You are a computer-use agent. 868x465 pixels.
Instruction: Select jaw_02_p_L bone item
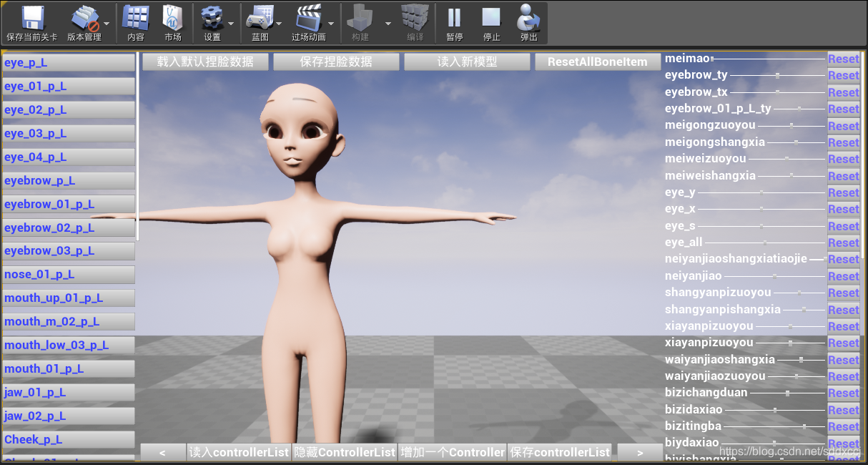coord(69,416)
